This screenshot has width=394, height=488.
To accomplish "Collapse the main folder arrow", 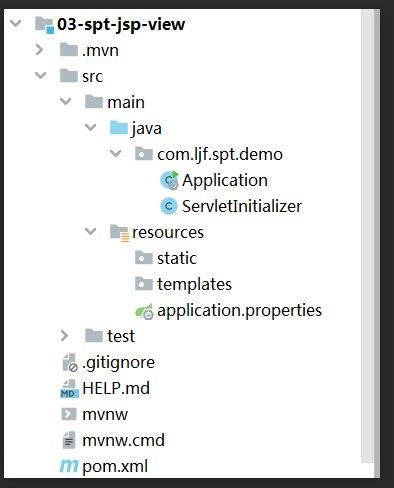I will coord(65,101).
